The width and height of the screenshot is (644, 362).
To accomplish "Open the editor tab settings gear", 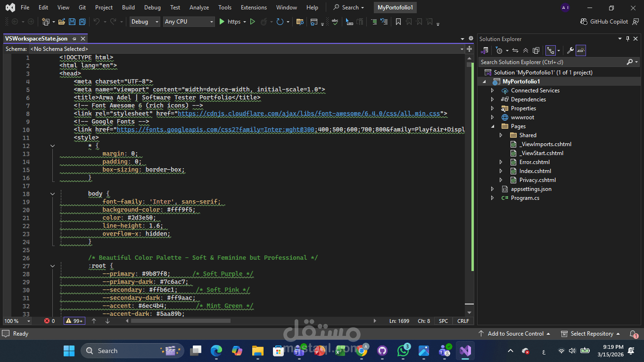I will click(471, 39).
